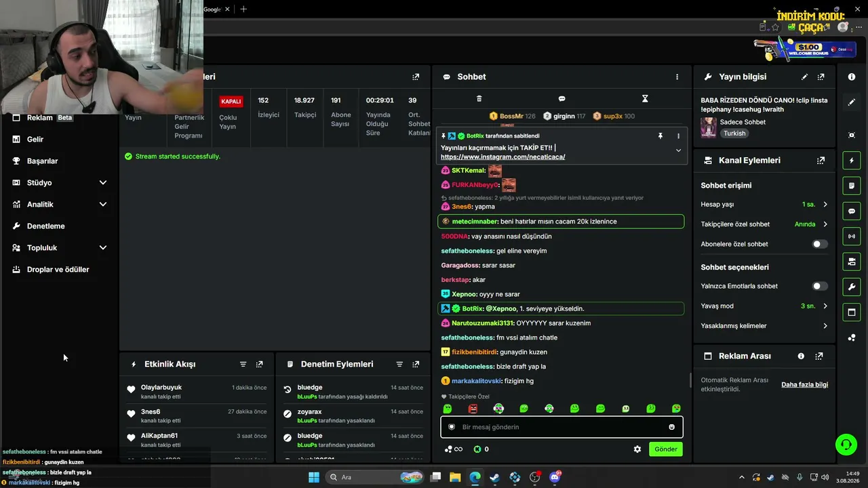Open Discord from the taskbar
The height and width of the screenshot is (488, 868).
[555, 477]
